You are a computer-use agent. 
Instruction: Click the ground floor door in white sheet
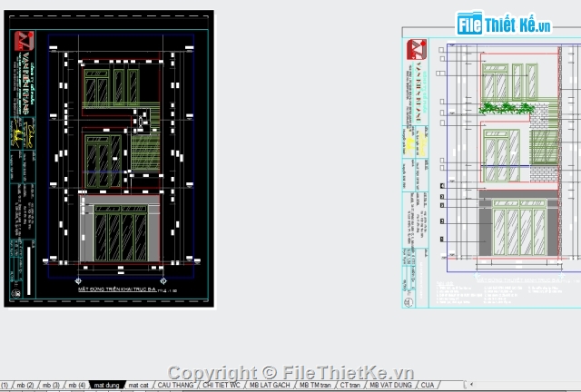519,228
